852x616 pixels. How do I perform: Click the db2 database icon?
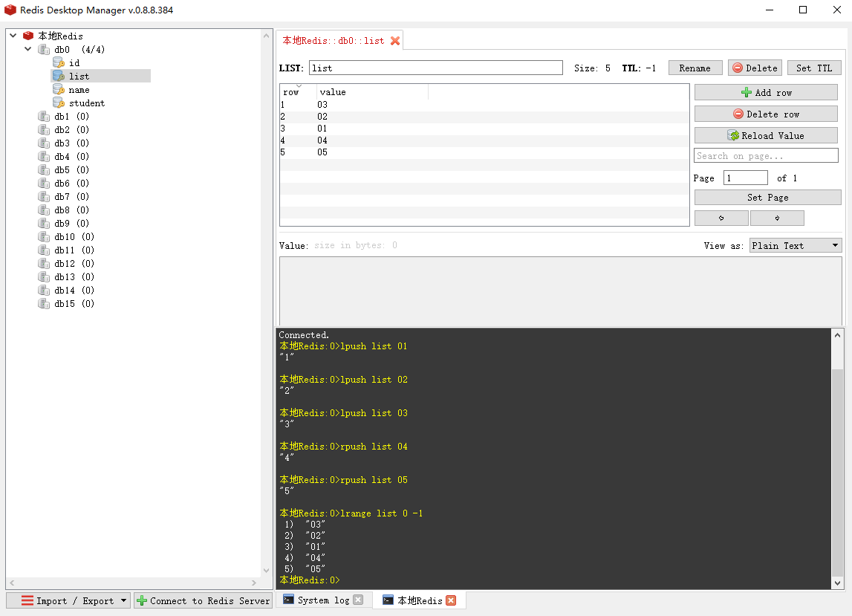coord(44,130)
